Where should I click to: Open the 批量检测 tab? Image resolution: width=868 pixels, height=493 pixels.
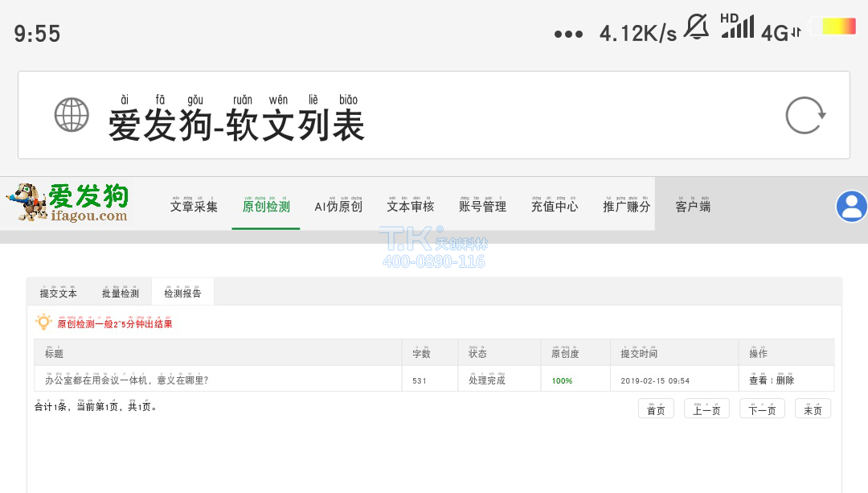click(x=120, y=293)
